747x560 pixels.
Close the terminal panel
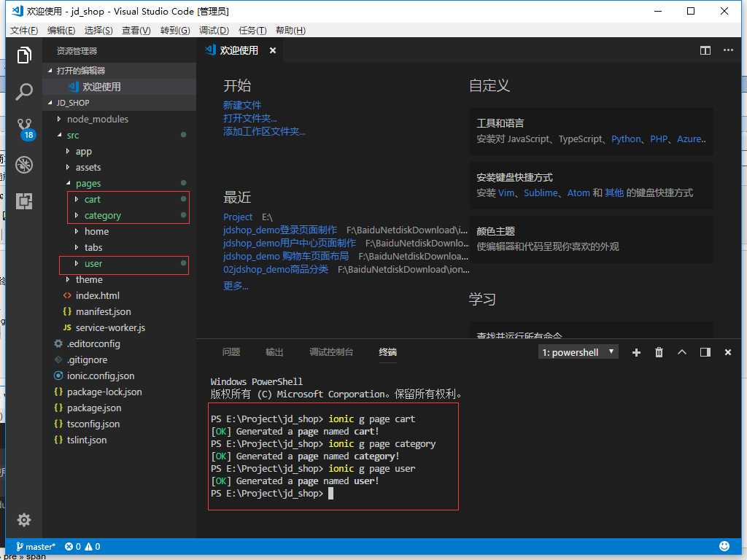click(727, 352)
